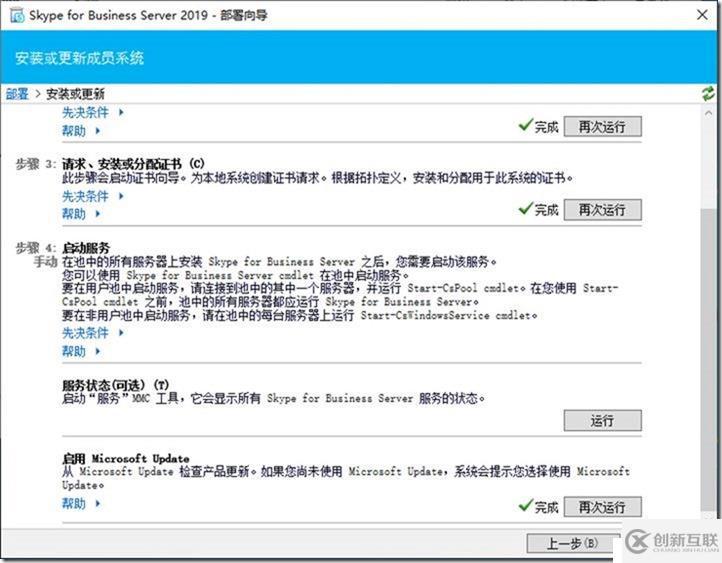
Task: Click 完成 status for Microsoft Update
Action: click(538, 507)
